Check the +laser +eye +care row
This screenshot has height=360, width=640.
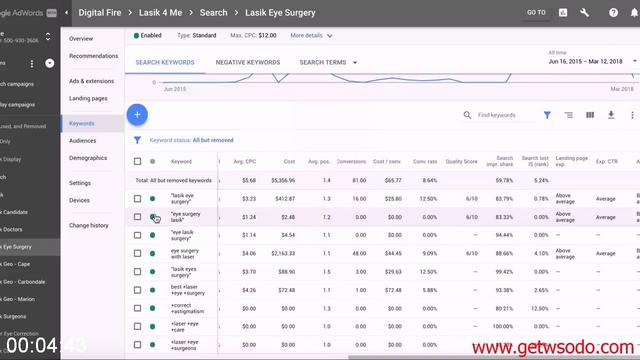[x=138, y=327]
